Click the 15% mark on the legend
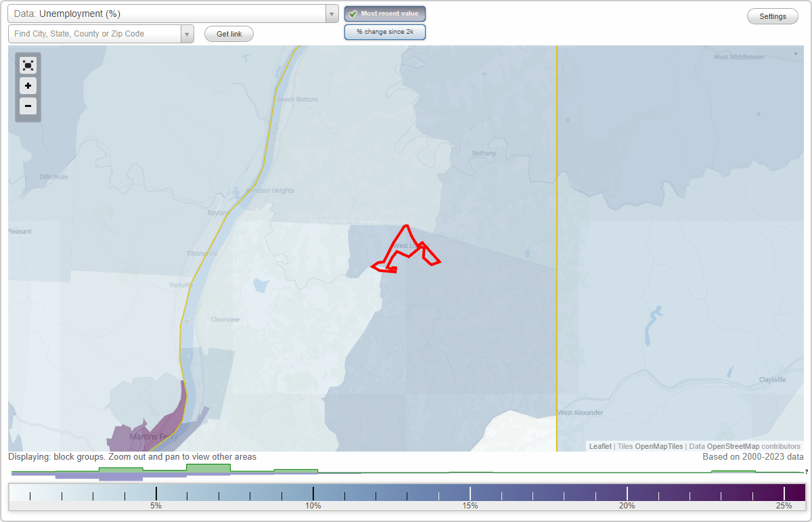This screenshot has height=522, width=812. [470, 506]
